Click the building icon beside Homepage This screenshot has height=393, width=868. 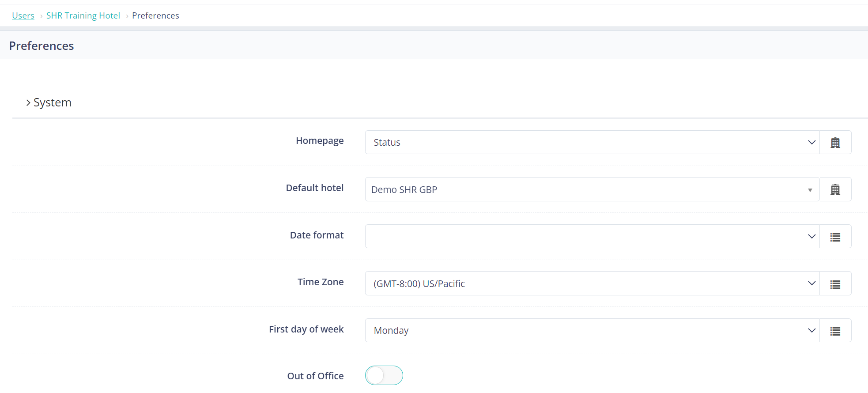(835, 142)
